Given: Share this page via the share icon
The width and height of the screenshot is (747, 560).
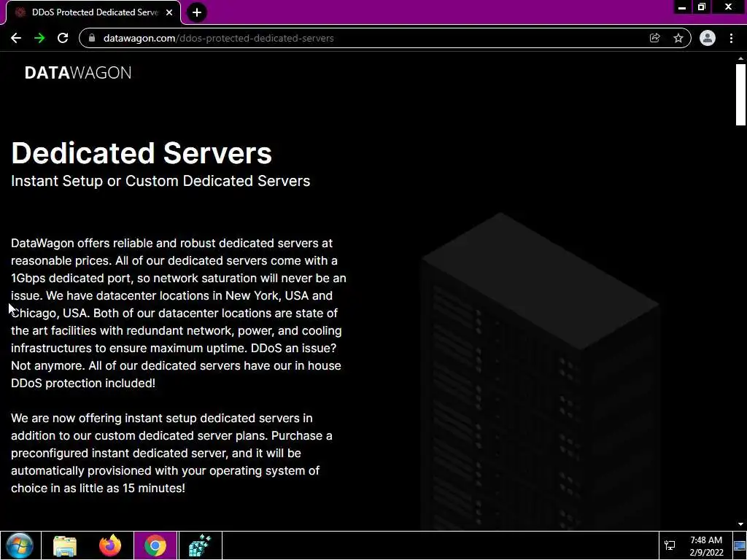Looking at the screenshot, I should coord(654,38).
